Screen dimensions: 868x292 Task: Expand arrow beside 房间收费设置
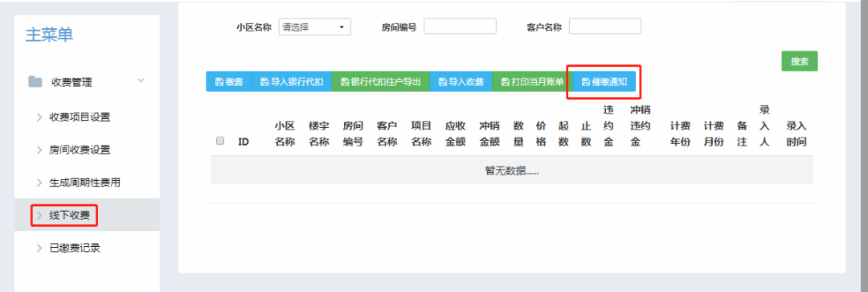tap(39, 150)
